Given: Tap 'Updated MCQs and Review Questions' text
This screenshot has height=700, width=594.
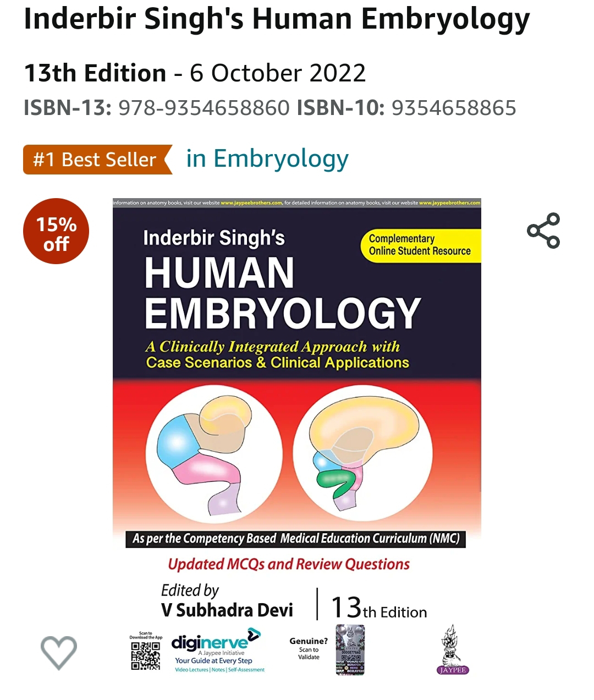Looking at the screenshot, I should click(289, 564).
